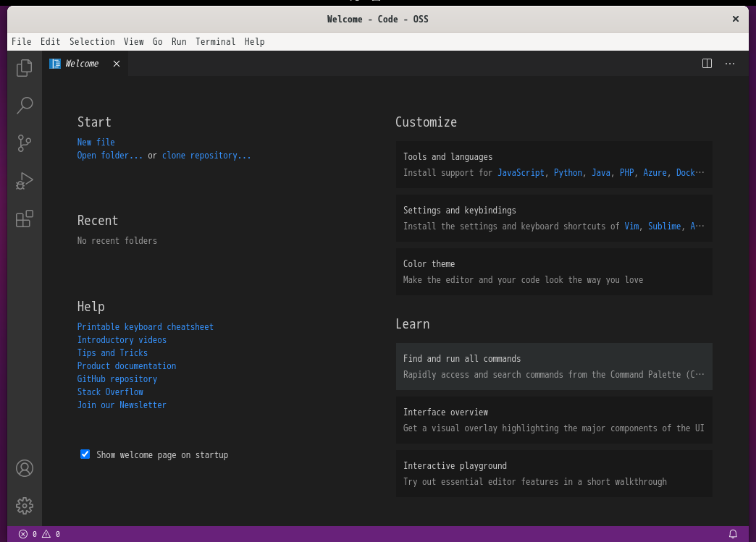Click the Split Editor Right icon

tap(707, 64)
